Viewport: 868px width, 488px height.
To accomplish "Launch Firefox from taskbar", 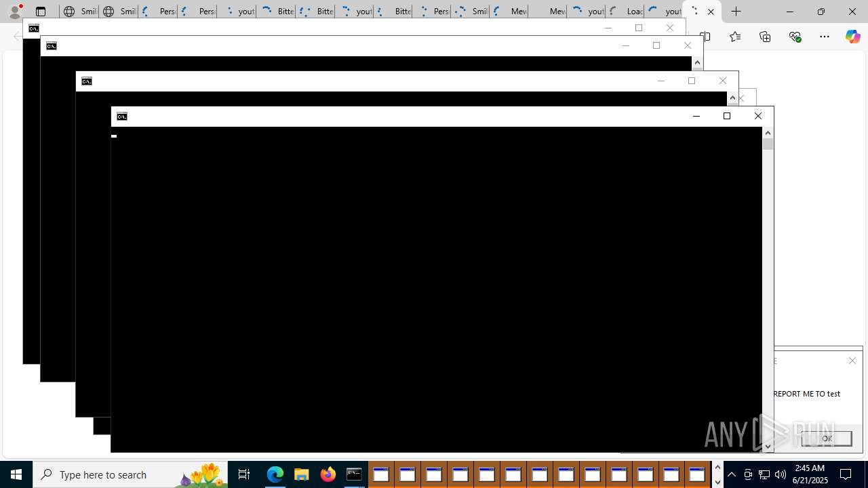I will click(x=328, y=474).
